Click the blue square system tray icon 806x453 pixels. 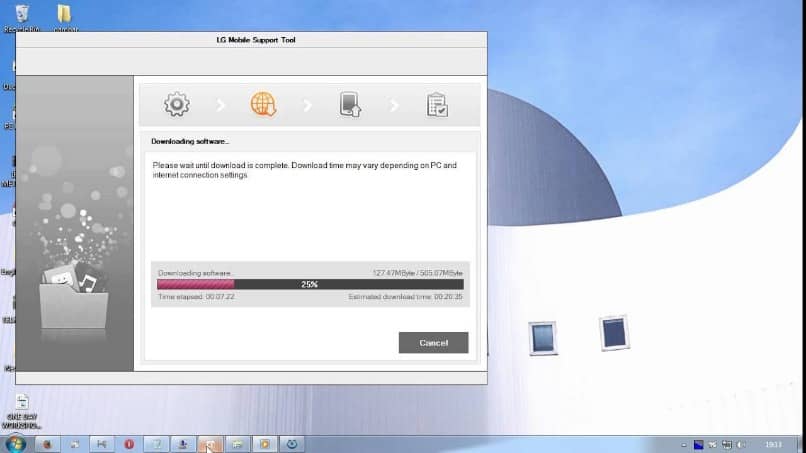[x=699, y=445]
